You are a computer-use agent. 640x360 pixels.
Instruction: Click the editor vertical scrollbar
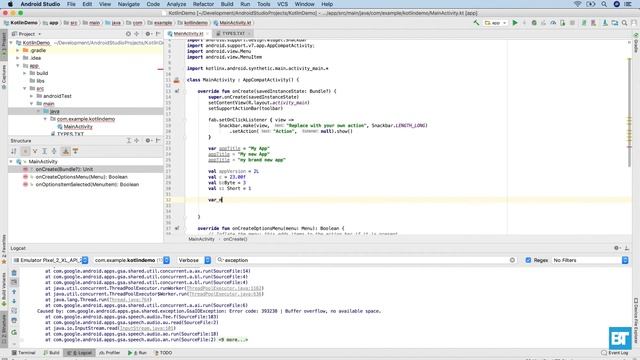point(629,112)
